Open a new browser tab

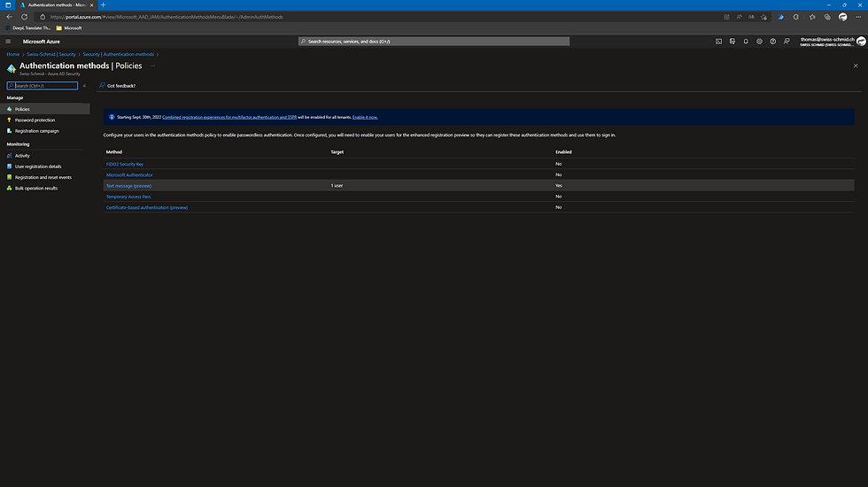coord(103,5)
